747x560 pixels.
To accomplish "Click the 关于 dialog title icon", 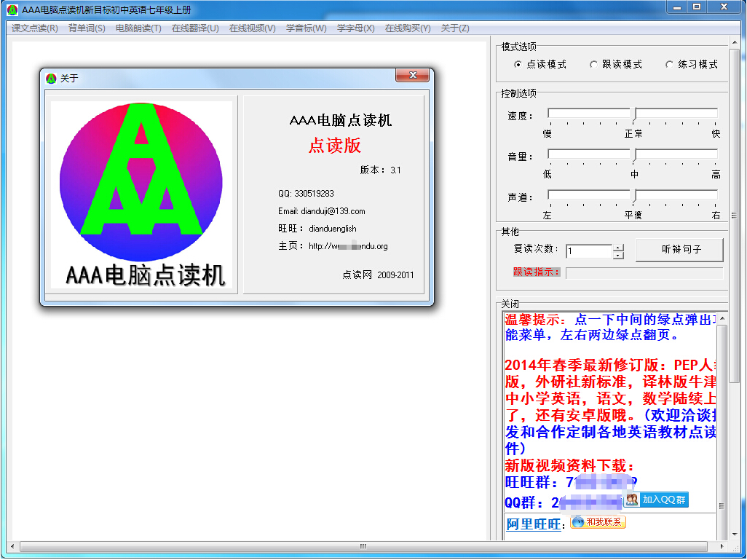I will click(51, 78).
